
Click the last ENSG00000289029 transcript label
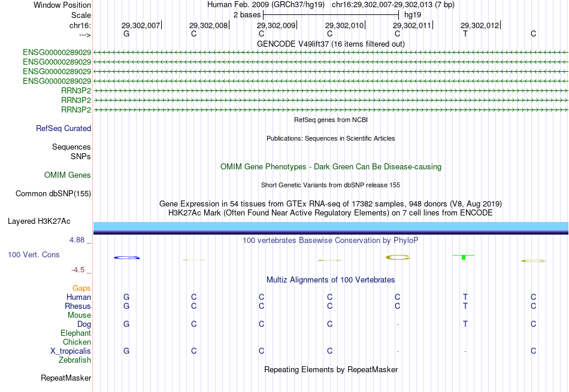point(57,81)
